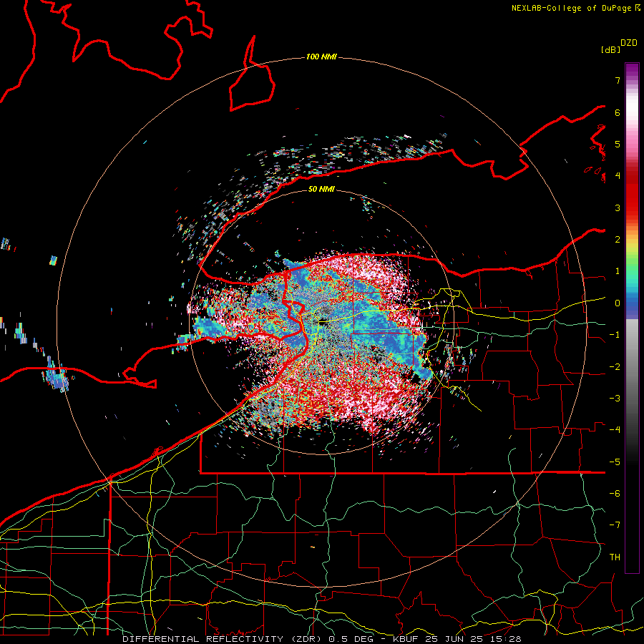Viewport: 644px width, 644px height.
Task: Select the -7 dB scale label
Action: (x=615, y=525)
